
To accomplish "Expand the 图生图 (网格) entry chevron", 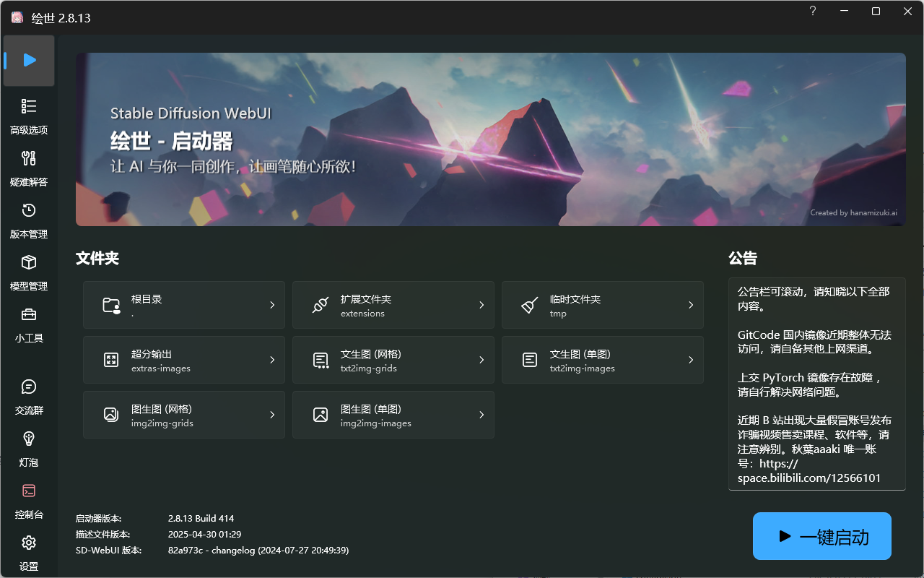I will [271, 415].
